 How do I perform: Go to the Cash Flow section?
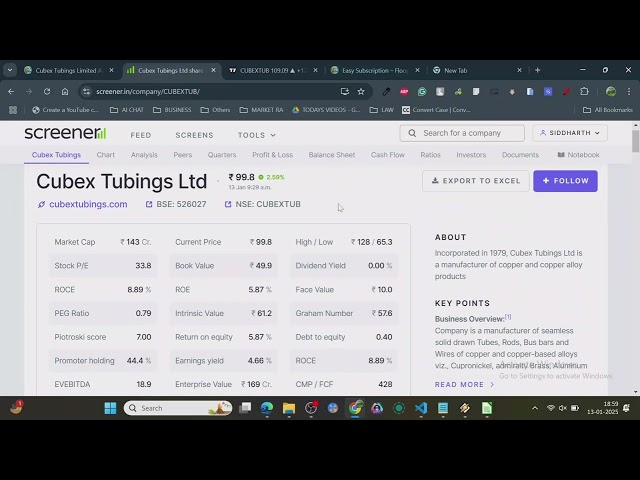(388, 155)
